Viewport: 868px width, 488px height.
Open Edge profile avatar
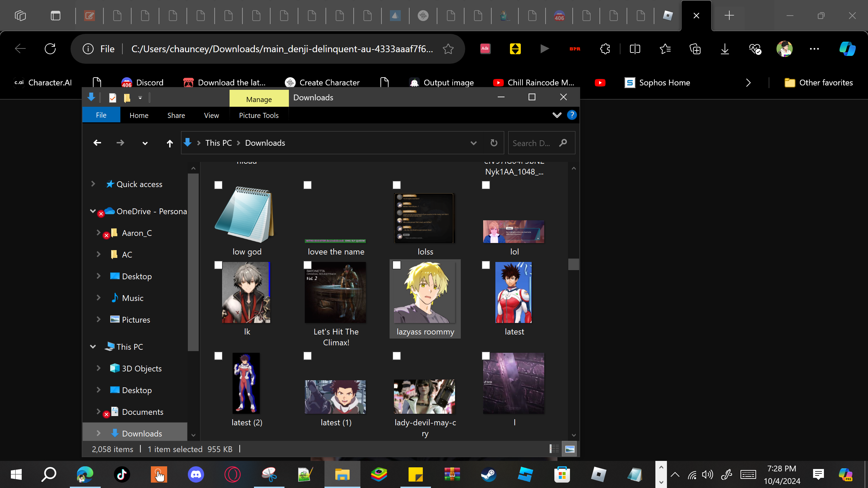[x=784, y=49]
